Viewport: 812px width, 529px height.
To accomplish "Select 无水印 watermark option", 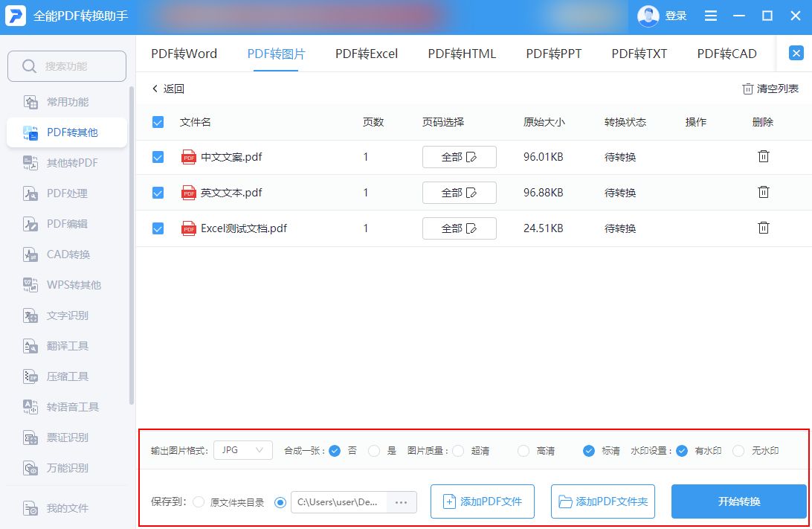I will pyautogui.click(x=738, y=451).
